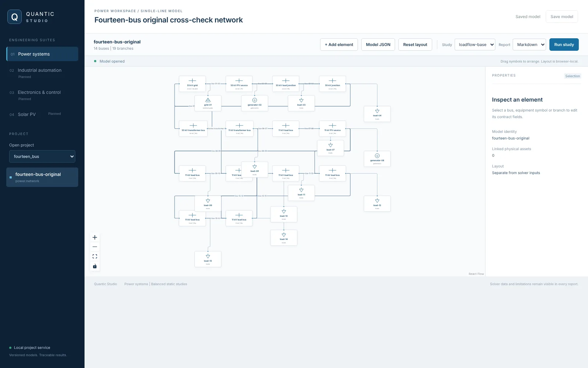Select the load-14 node

coord(284,238)
